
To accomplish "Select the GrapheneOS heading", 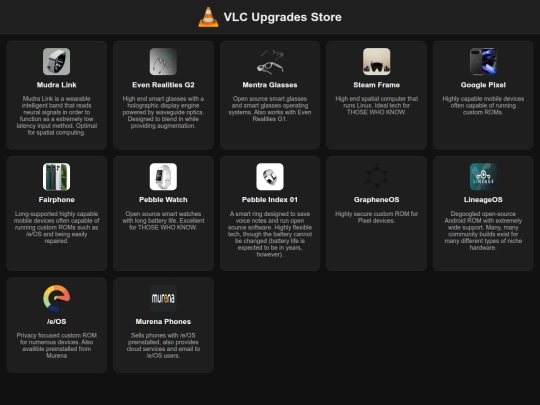I will coord(376,200).
